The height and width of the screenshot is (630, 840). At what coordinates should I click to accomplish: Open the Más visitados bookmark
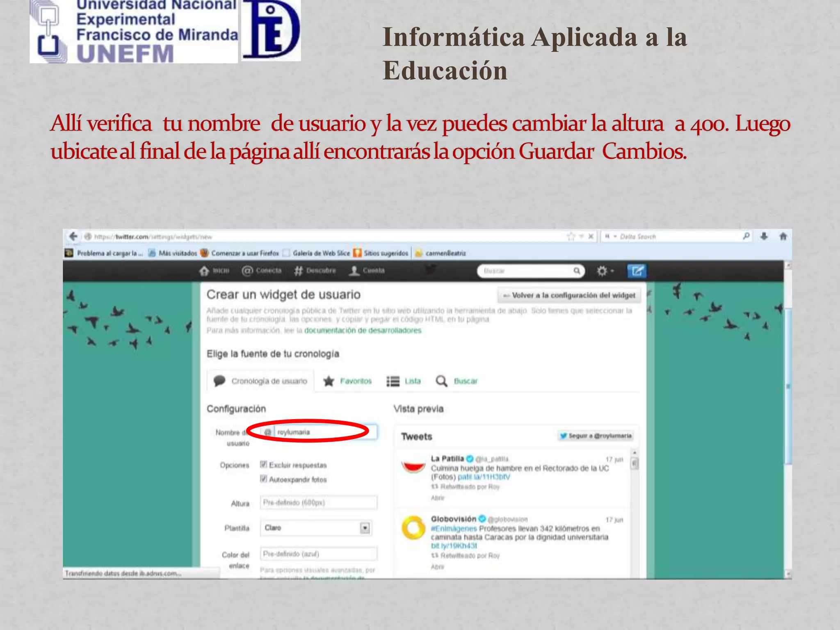(x=173, y=253)
